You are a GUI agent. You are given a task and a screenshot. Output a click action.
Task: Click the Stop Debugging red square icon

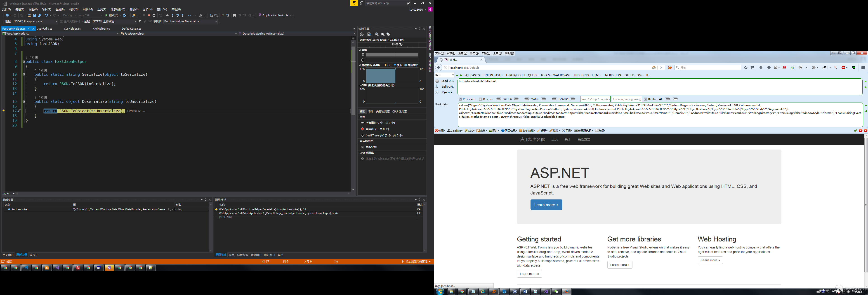click(149, 16)
